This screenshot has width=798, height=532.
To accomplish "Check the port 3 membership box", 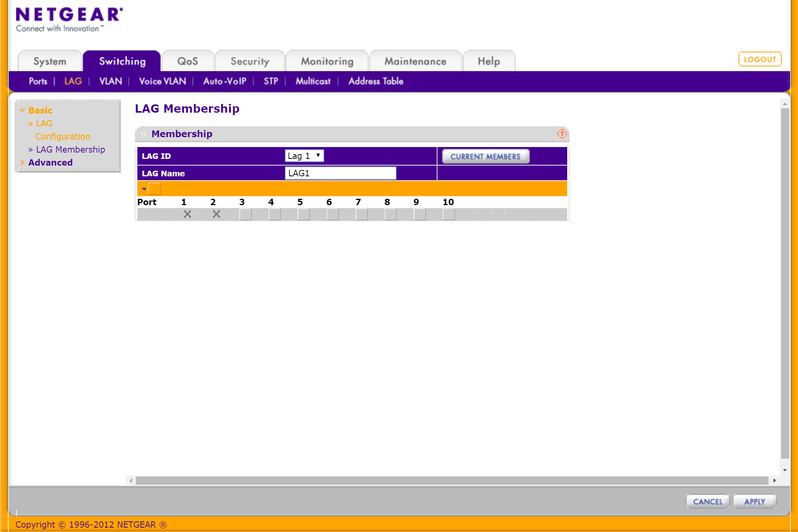I will 245,214.
